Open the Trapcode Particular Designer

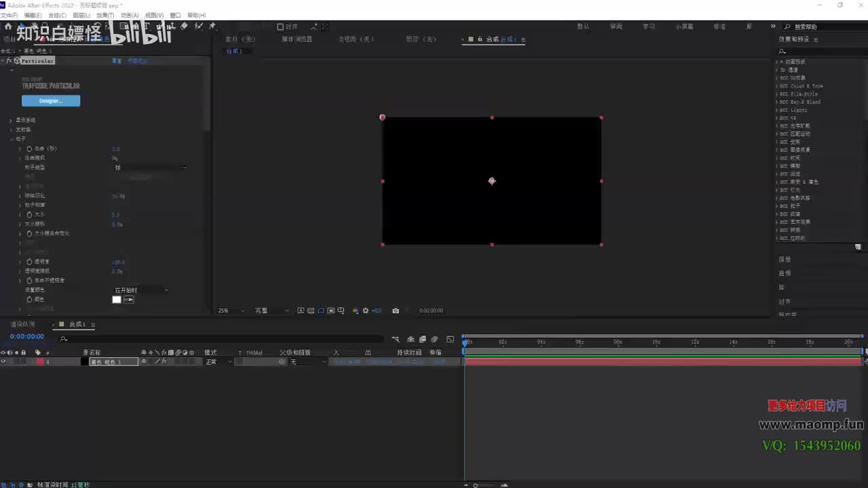click(51, 101)
